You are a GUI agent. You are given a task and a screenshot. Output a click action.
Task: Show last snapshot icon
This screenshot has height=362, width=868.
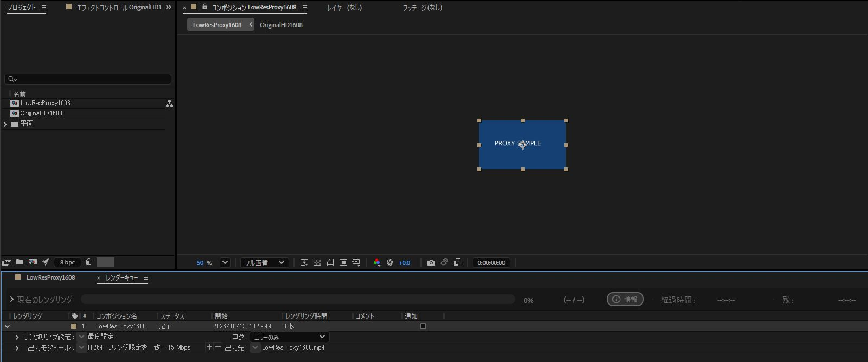point(444,263)
